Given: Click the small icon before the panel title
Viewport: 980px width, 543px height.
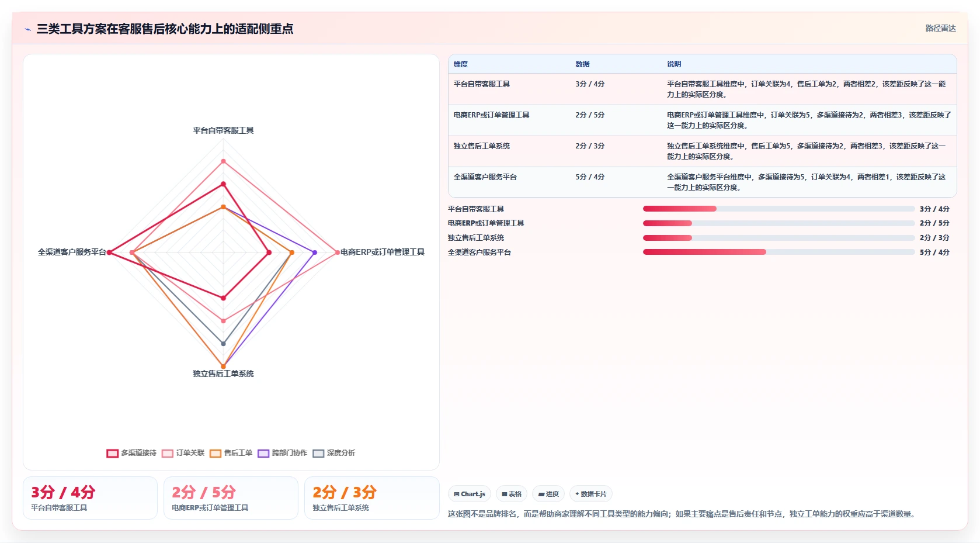Looking at the screenshot, I should pos(27,29).
